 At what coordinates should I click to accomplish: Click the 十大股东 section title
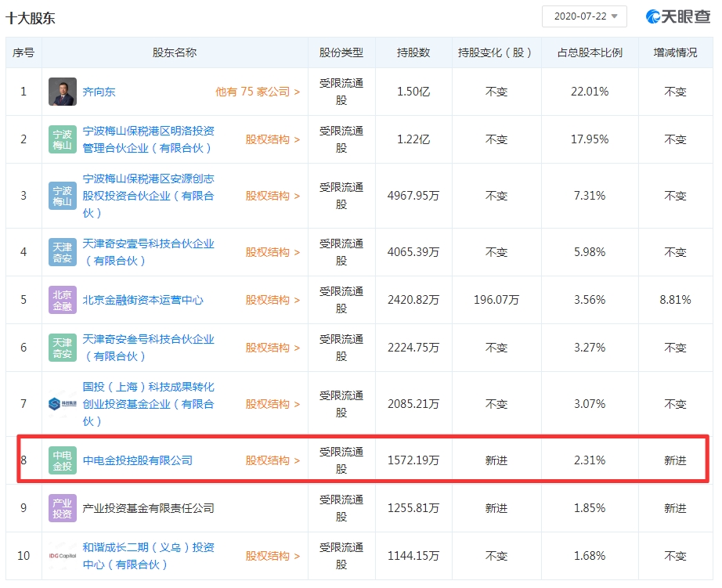[31, 18]
